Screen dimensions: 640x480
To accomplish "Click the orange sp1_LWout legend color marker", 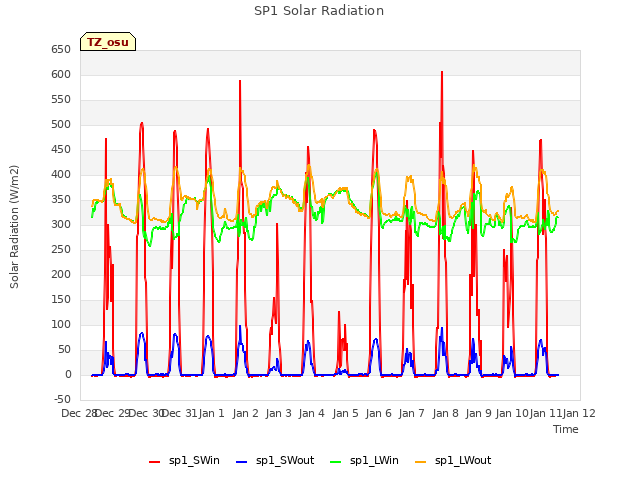I will (420, 462).
